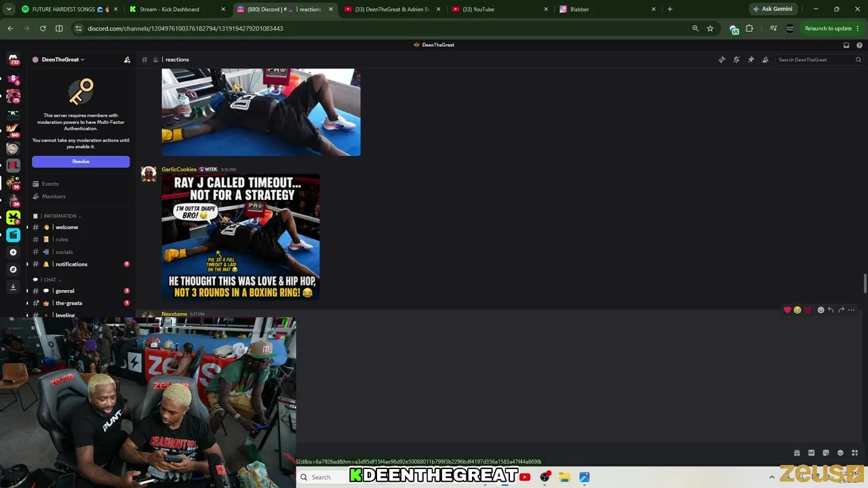The height and width of the screenshot is (488, 868).
Task: Open channel threads icon in header
Action: 722,60
